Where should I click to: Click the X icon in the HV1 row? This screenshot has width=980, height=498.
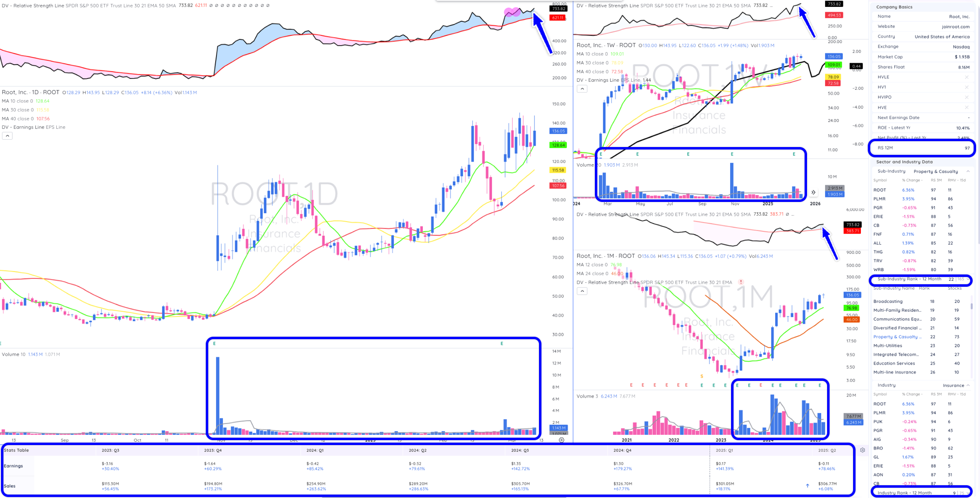966,87
